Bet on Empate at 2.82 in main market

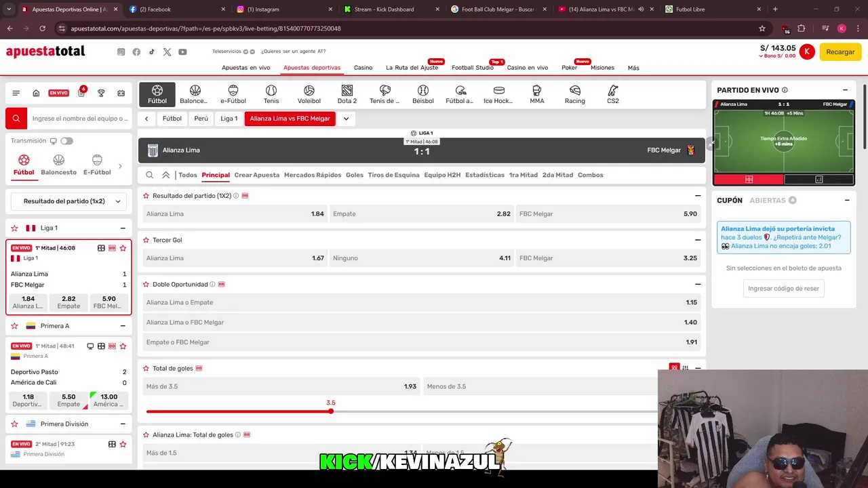point(421,213)
